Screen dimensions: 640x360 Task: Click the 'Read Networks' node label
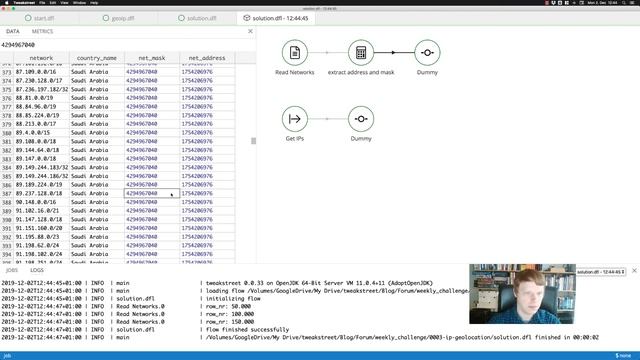tap(294, 72)
